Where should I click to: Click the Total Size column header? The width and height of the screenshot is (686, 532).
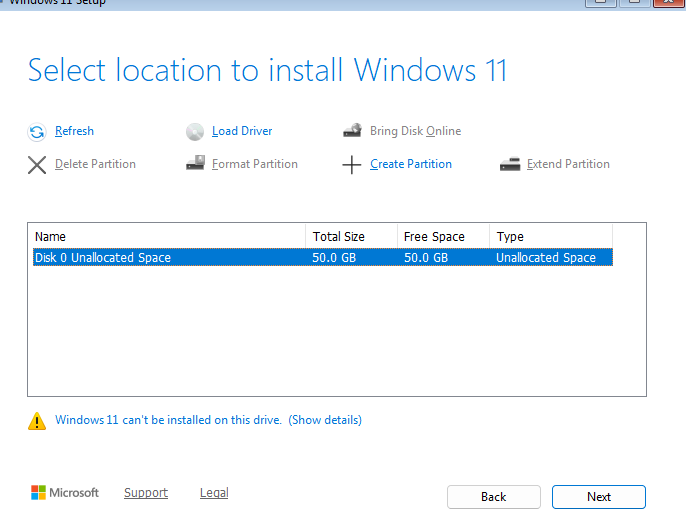351,237
